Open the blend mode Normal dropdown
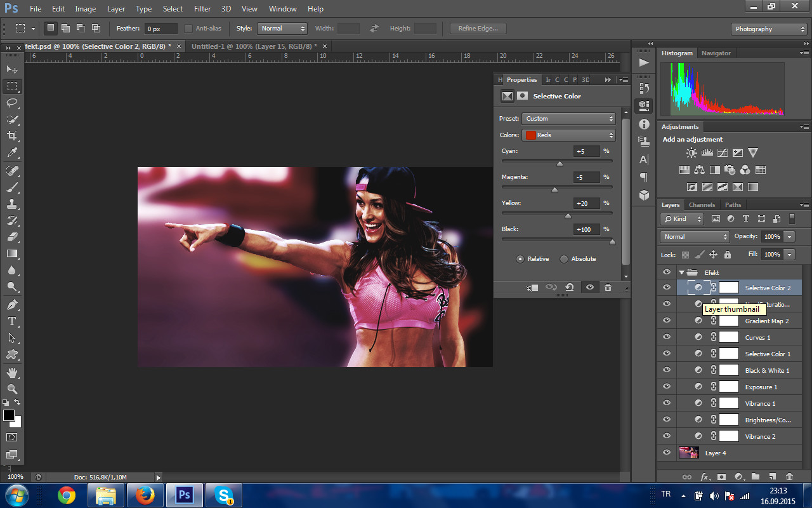The height and width of the screenshot is (508, 812). [695, 236]
